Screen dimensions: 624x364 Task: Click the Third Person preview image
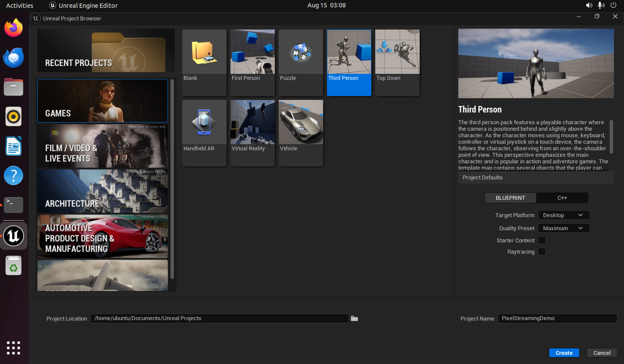tap(536, 64)
